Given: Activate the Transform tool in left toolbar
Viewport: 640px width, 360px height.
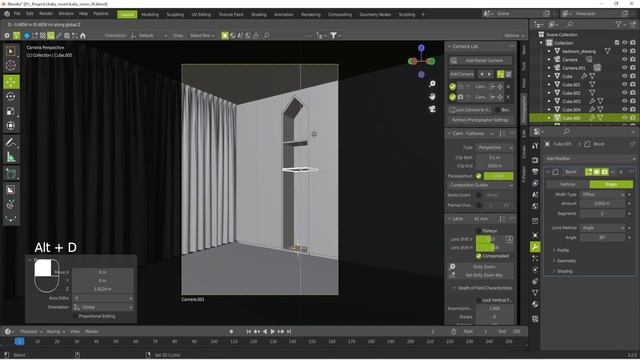Looking at the screenshot, I should 11,126.
